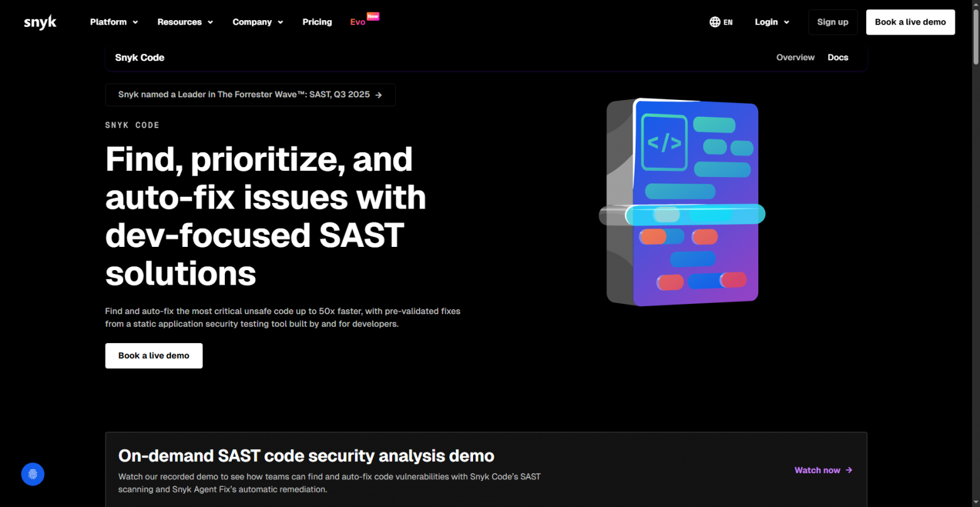This screenshot has width=980, height=507.
Task: Click the accessibility fingerprint icon
Action: 33,474
